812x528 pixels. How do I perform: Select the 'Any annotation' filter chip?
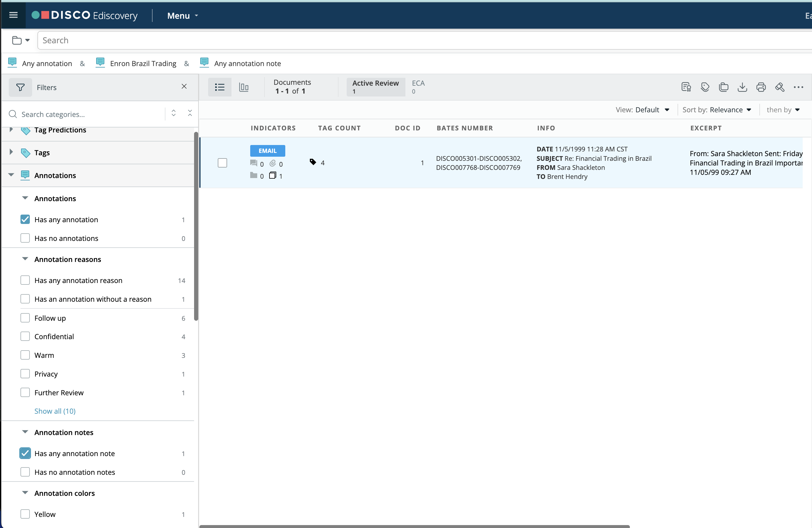point(40,63)
